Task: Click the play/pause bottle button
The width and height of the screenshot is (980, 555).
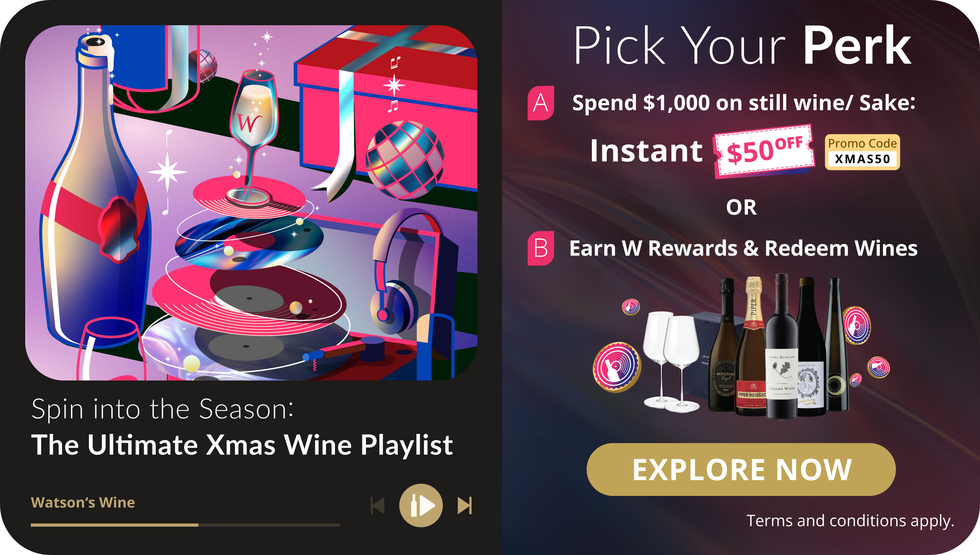Action: click(421, 505)
